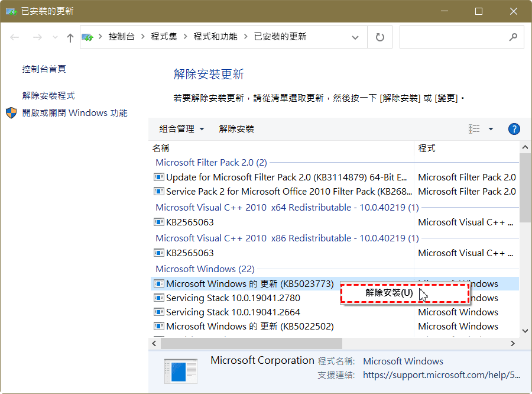Select Update for Microsoft Filter Pack 2.0 (KB3114879)

(x=287, y=177)
